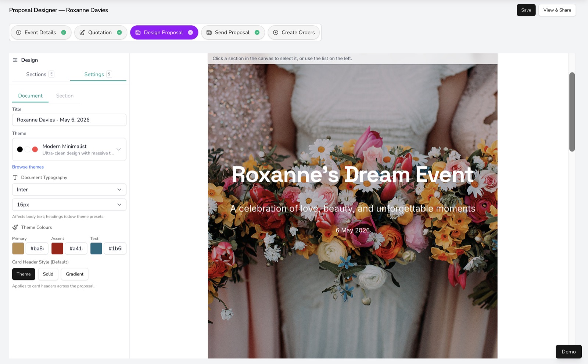Switch to the Section settings tab

click(x=65, y=95)
